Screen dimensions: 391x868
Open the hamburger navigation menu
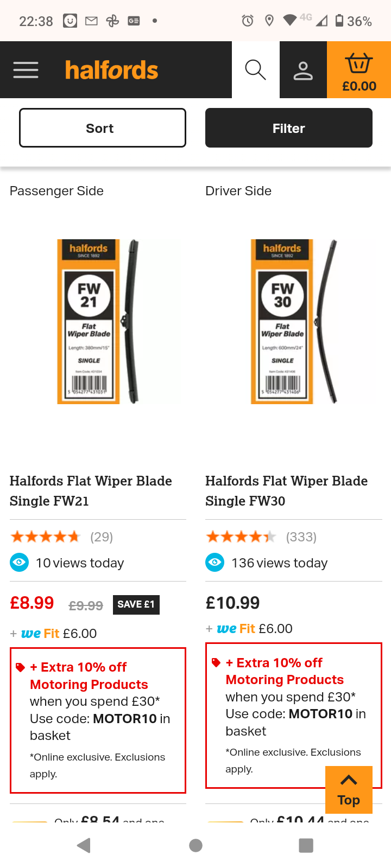(x=26, y=70)
